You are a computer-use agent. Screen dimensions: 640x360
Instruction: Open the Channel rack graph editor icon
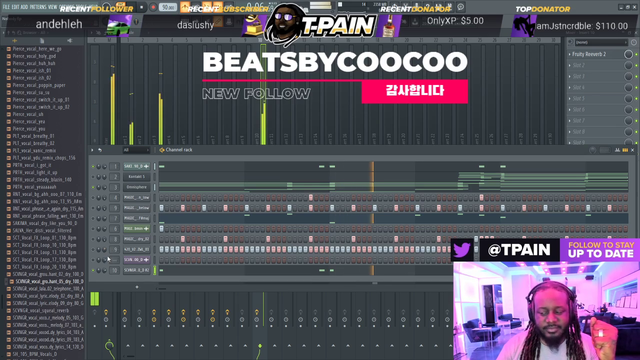618,150
